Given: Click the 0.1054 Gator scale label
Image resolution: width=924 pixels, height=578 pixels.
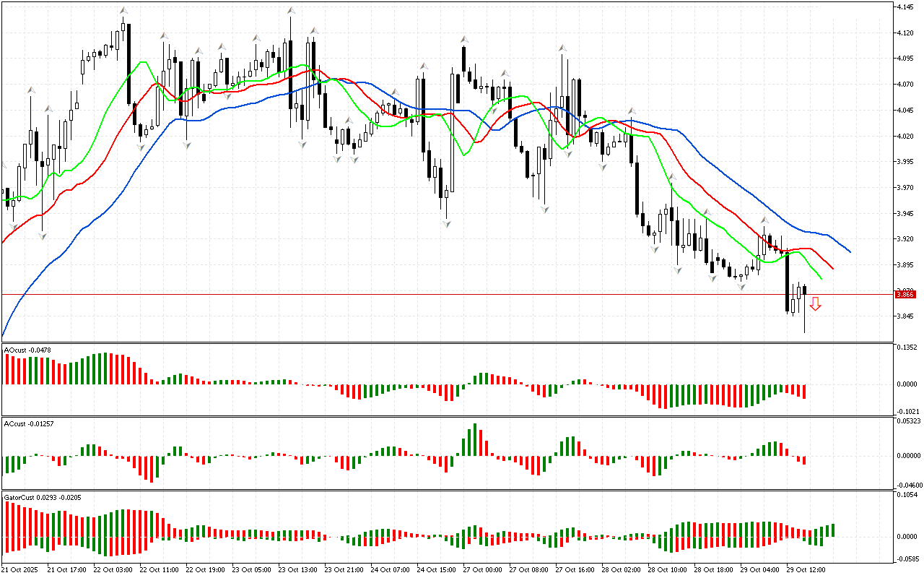Looking at the screenshot, I should pos(907,495).
